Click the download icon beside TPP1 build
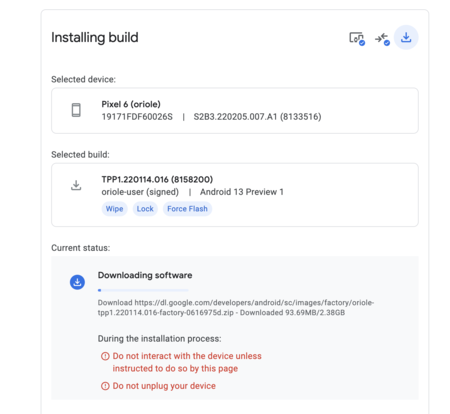 (76, 185)
